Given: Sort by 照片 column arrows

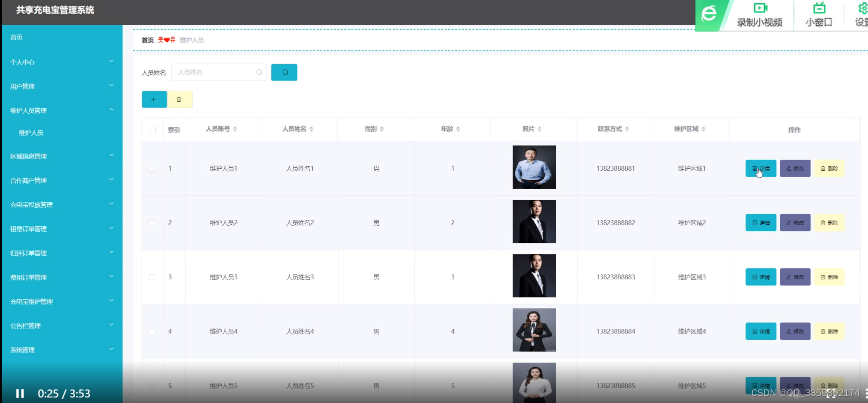Looking at the screenshot, I should pyautogui.click(x=540, y=129).
